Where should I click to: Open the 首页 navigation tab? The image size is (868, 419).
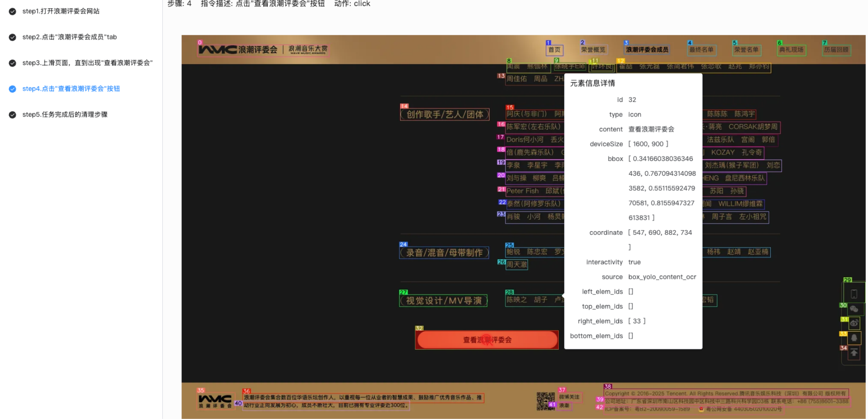pos(554,50)
